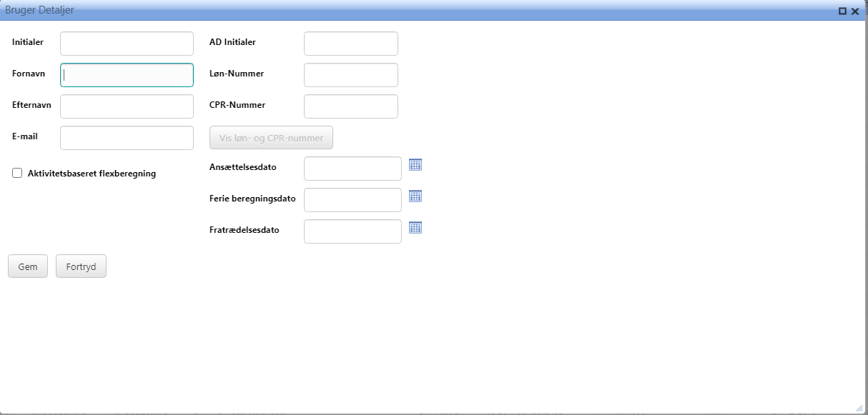This screenshot has height=415, width=868.
Task: Close the Bruger Detaljer dialog
Action: [855, 11]
